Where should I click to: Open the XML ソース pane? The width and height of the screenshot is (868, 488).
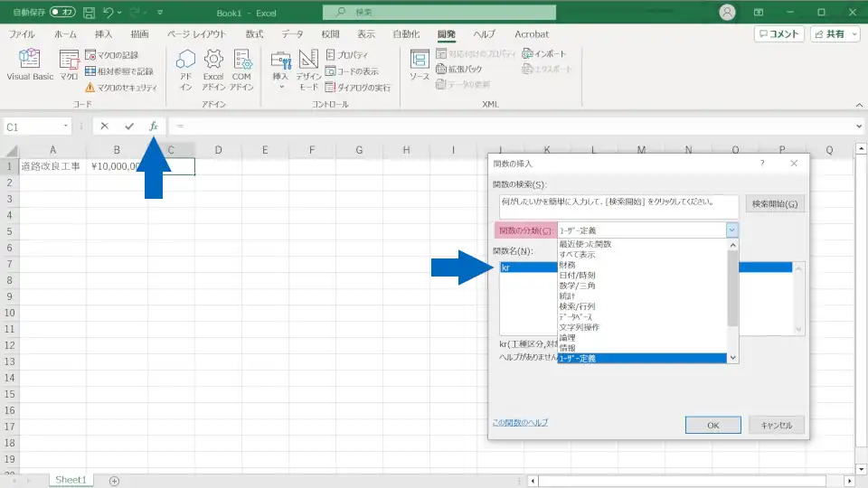point(420,66)
